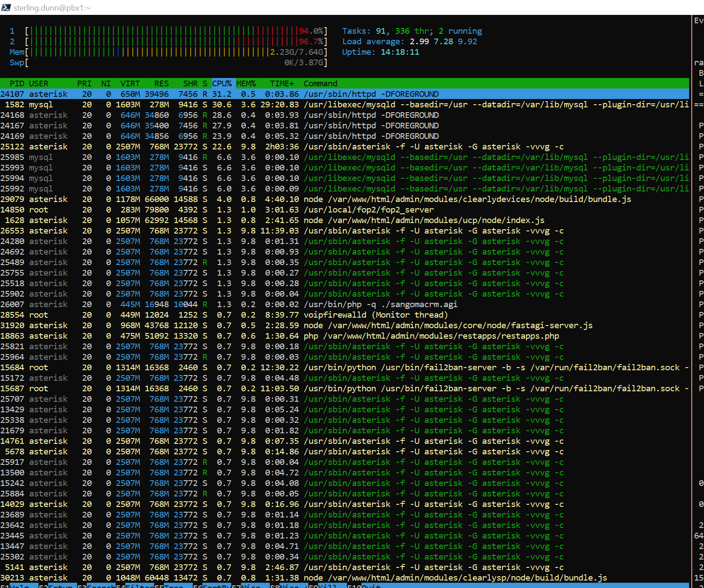Select the asterisk row PID 14029
The image size is (704, 588).
tap(344, 504)
